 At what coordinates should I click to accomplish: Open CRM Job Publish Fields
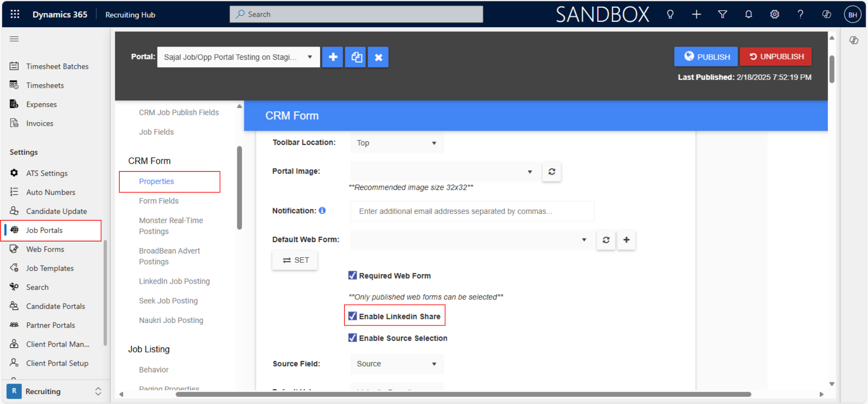(179, 112)
